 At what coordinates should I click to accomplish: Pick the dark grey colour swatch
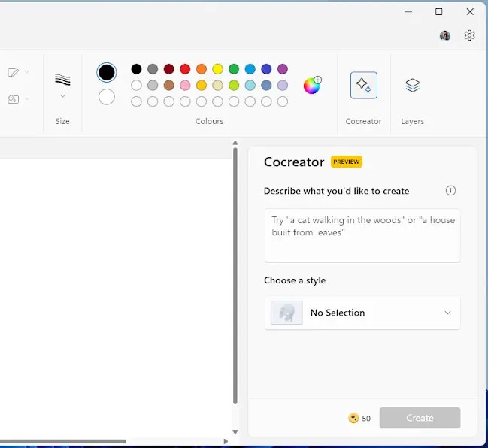click(153, 69)
